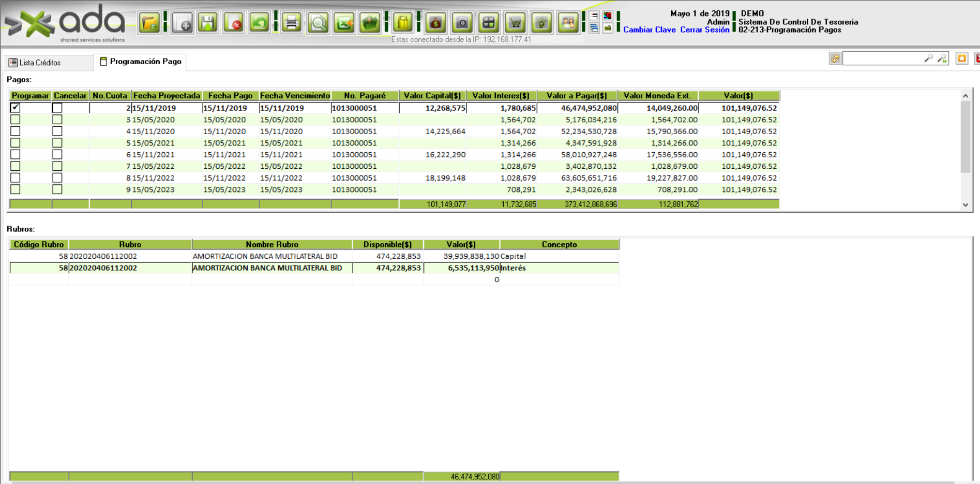Click the Cerrar Sesión link
The image size is (980, 484).
(704, 30)
